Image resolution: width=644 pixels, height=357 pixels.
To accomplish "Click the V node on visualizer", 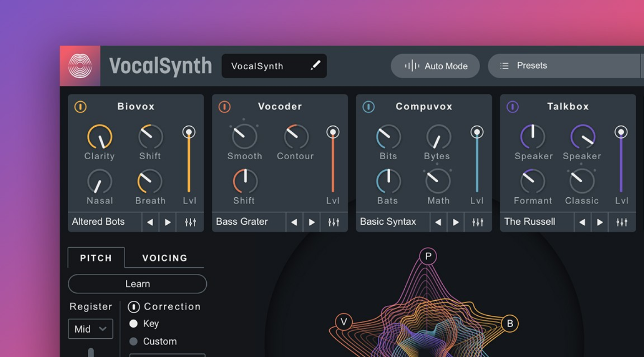I will 343,322.
